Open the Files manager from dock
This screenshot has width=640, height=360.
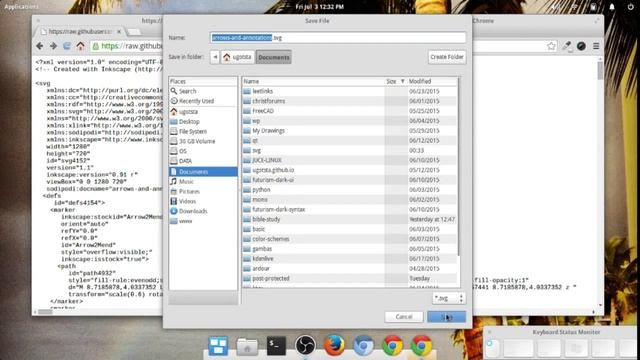(247, 347)
